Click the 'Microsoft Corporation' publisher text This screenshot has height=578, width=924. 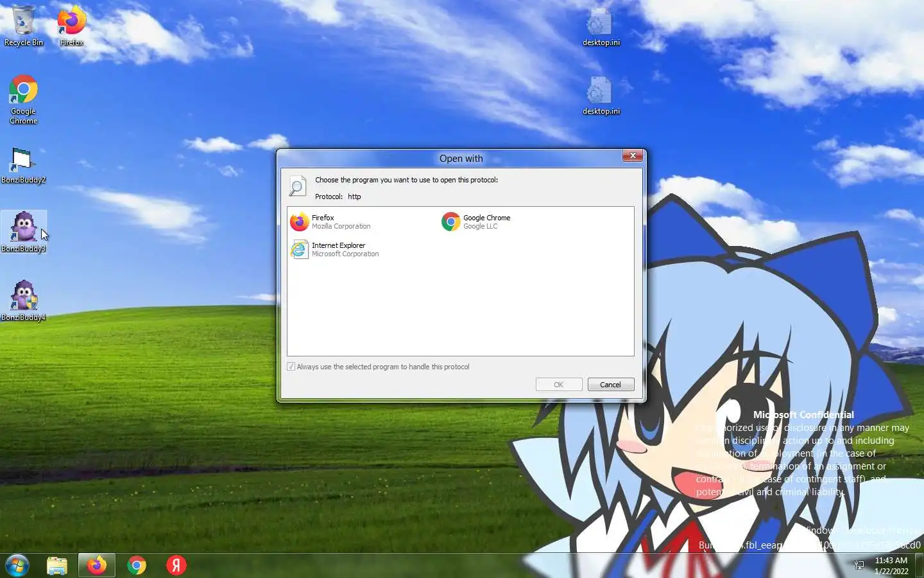[x=345, y=254]
